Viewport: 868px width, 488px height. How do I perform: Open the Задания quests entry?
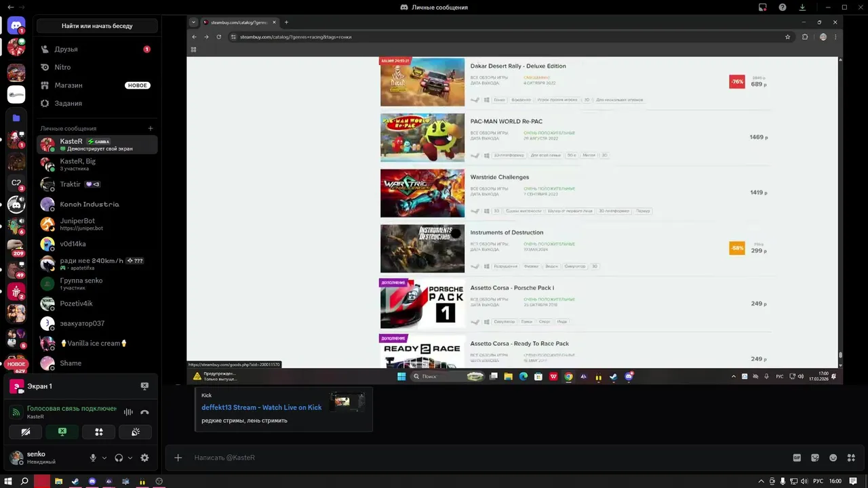pyautogui.click(x=96, y=103)
